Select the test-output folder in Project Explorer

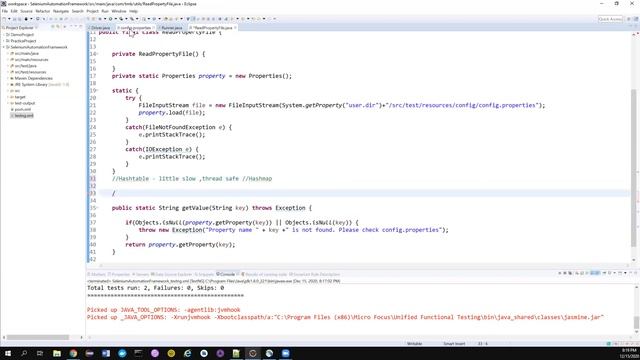click(24, 103)
